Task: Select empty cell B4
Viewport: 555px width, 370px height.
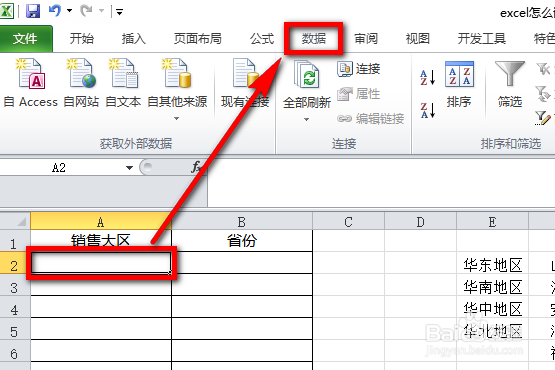Action: point(242,307)
